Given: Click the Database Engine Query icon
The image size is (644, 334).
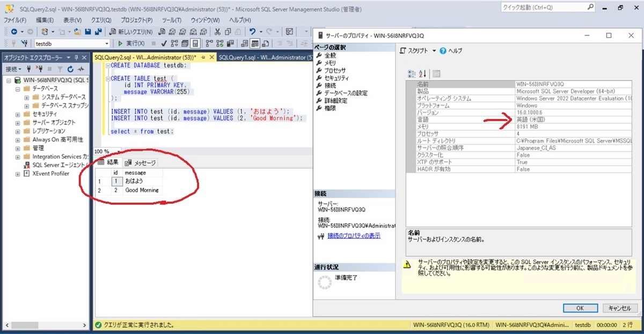Looking at the screenshot, I should [162, 32].
